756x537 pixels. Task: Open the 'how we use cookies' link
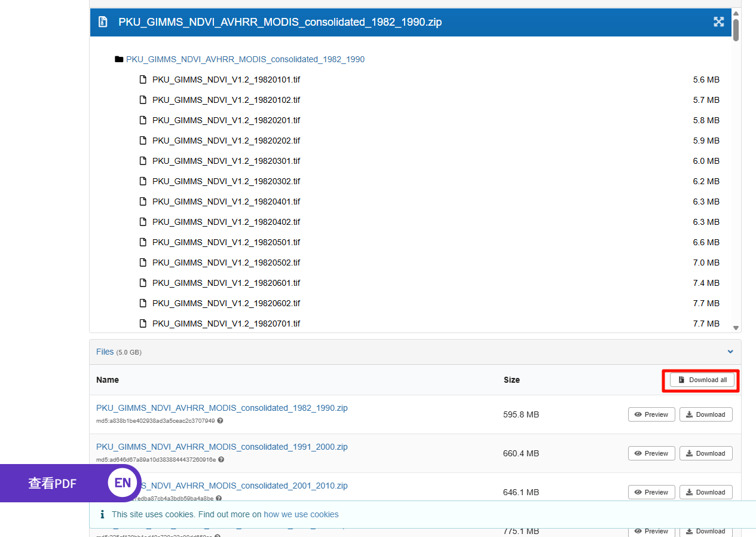[301, 514]
